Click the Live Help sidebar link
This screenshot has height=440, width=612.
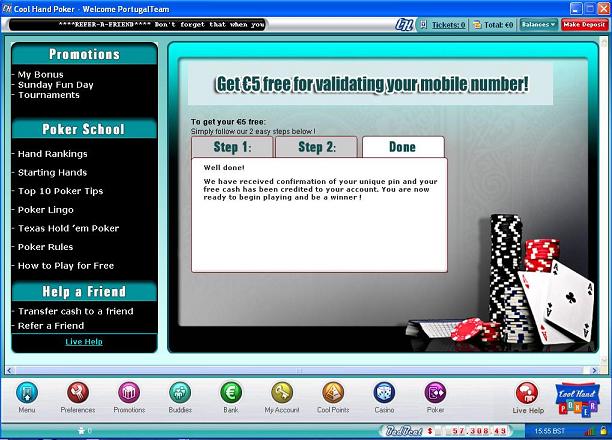[84, 342]
